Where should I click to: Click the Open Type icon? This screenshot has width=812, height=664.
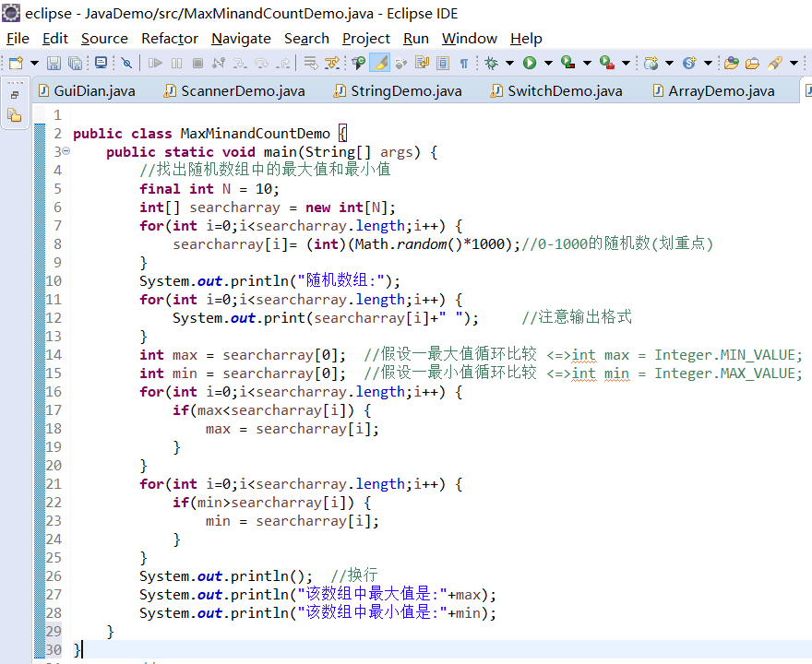click(731, 63)
